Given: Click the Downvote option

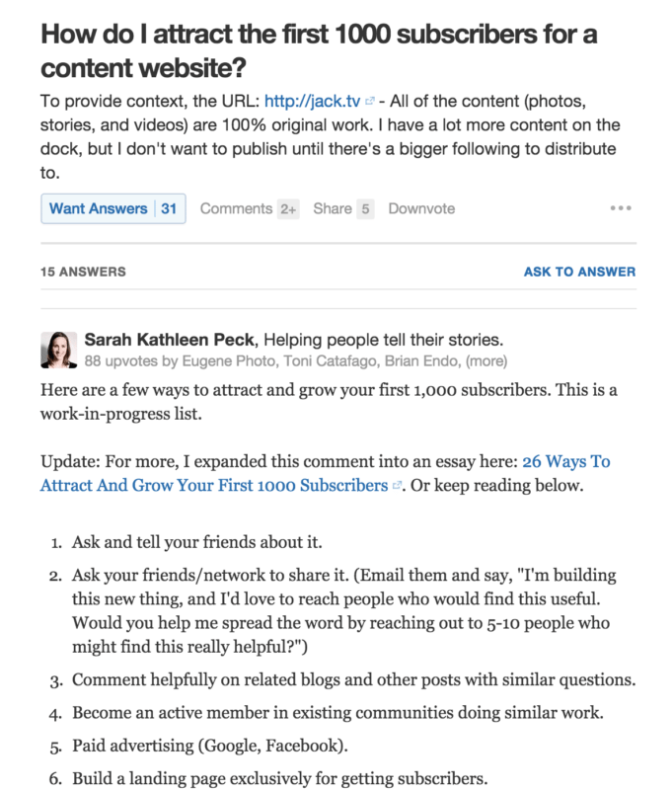Looking at the screenshot, I should click(421, 208).
